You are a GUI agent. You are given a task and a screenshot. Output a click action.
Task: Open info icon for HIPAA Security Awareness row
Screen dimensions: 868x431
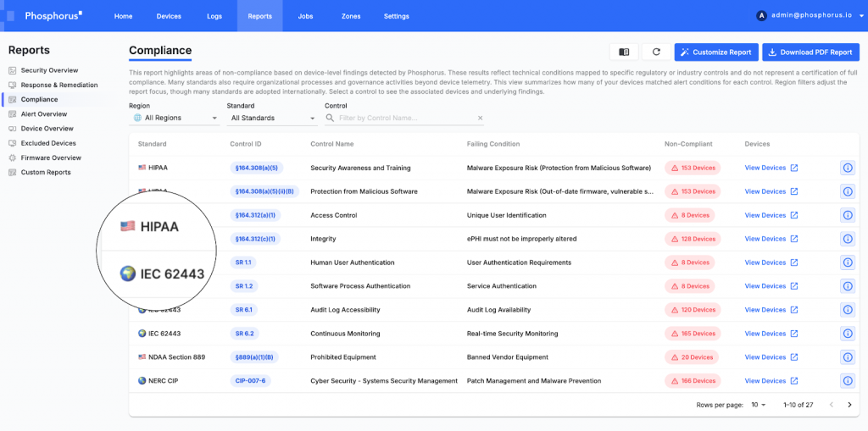pos(847,169)
